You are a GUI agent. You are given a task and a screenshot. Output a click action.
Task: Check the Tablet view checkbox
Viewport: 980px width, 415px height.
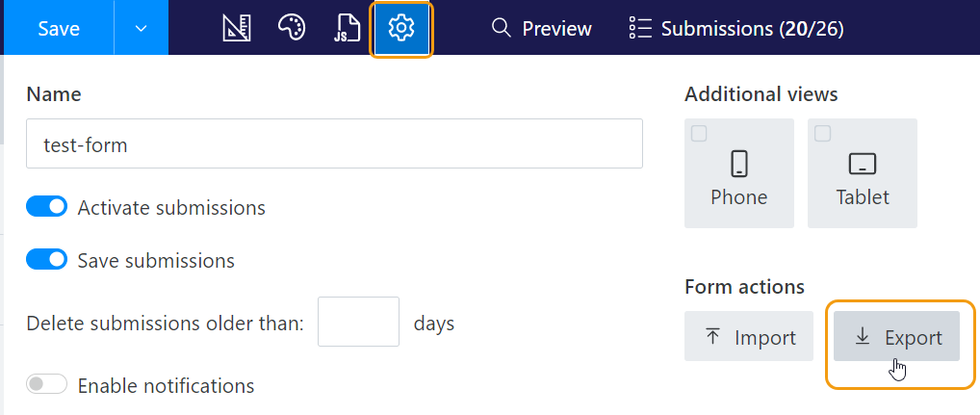click(x=823, y=134)
